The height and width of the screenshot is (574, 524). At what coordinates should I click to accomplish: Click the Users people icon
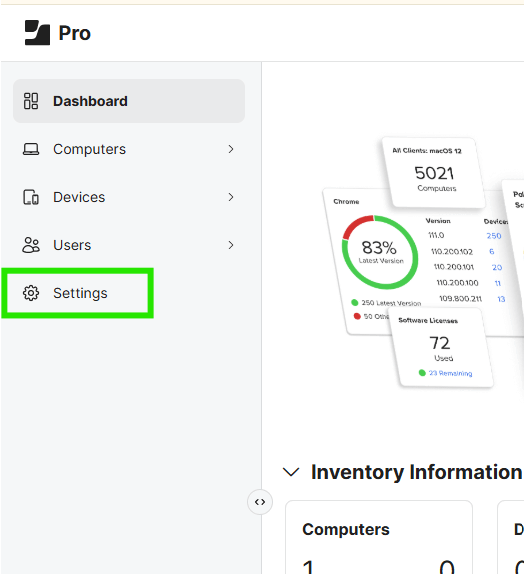pyautogui.click(x=31, y=245)
